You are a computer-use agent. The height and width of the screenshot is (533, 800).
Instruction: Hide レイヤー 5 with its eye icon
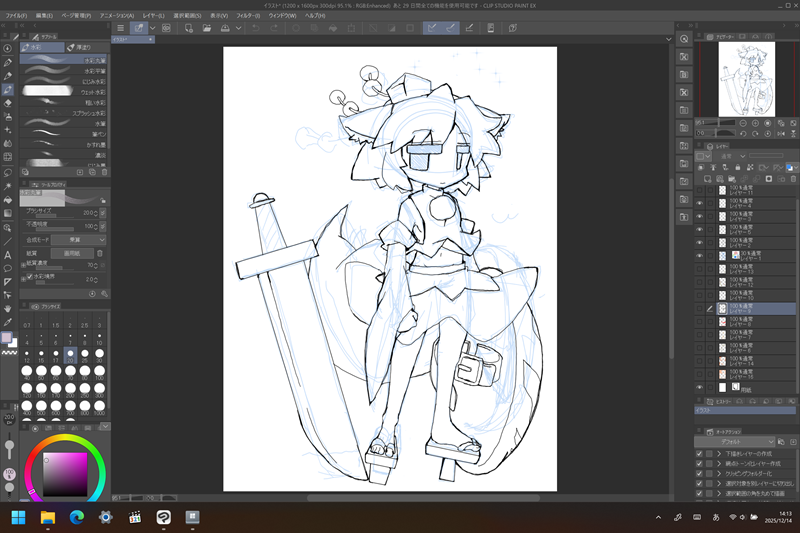pyautogui.click(x=699, y=230)
